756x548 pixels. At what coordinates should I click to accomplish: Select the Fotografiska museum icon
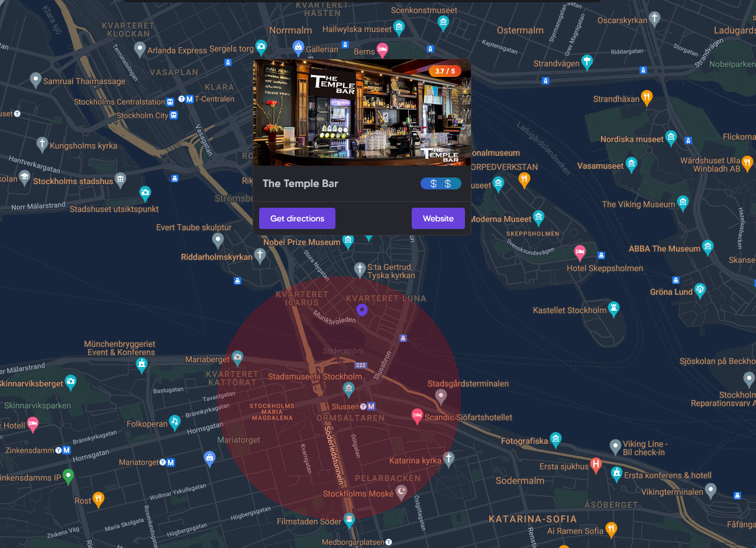point(555,440)
